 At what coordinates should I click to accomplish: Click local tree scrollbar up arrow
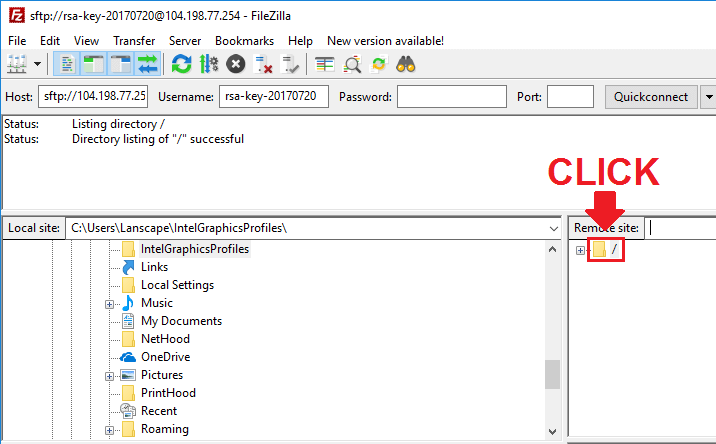click(553, 249)
